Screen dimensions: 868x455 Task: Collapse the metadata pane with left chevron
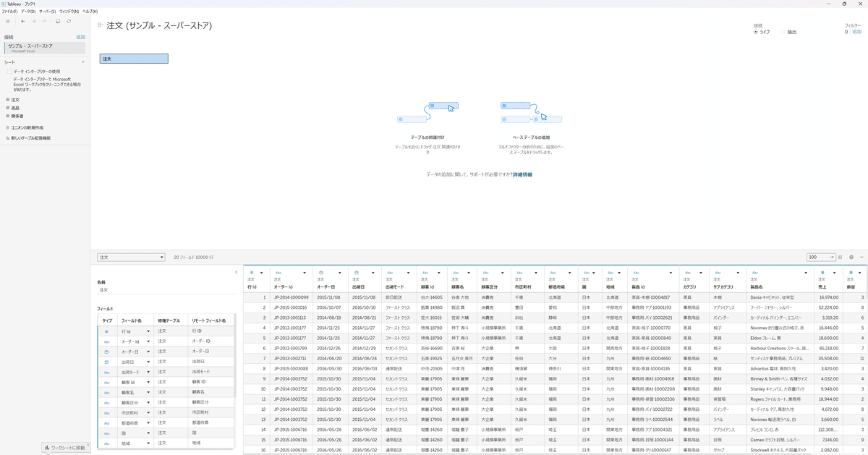(237, 272)
